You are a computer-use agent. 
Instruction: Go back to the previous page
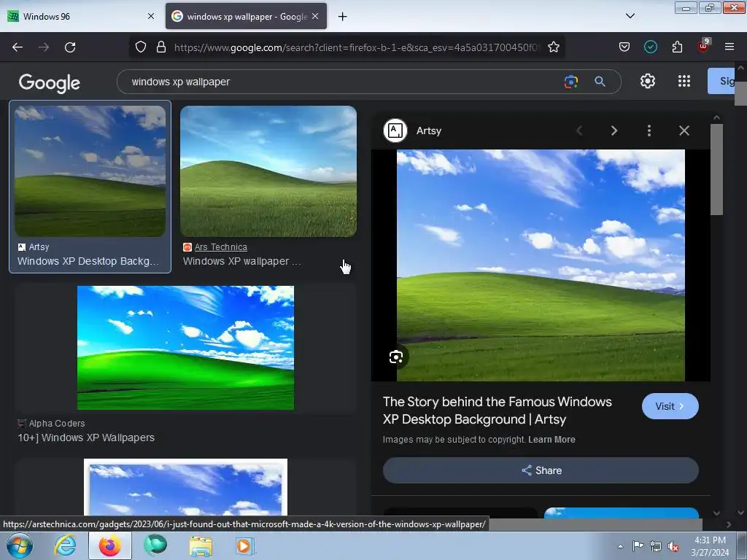point(18,47)
